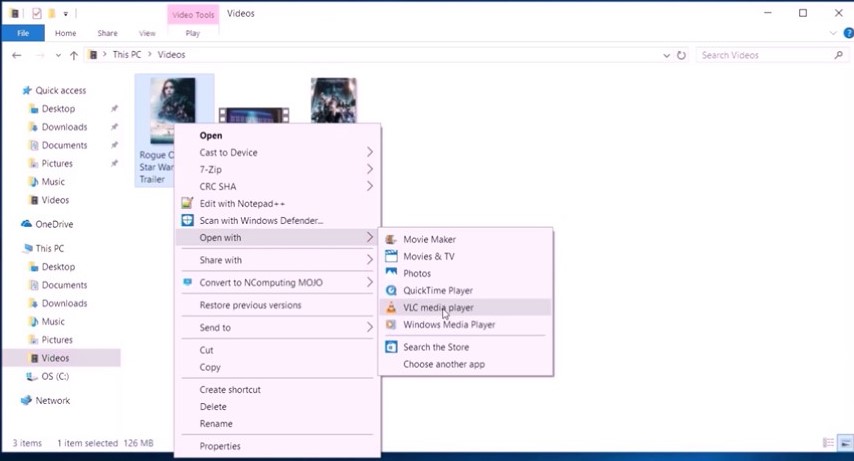854x461 pixels.
Task: Select Scan with Windows Defender
Action: coord(277,220)
